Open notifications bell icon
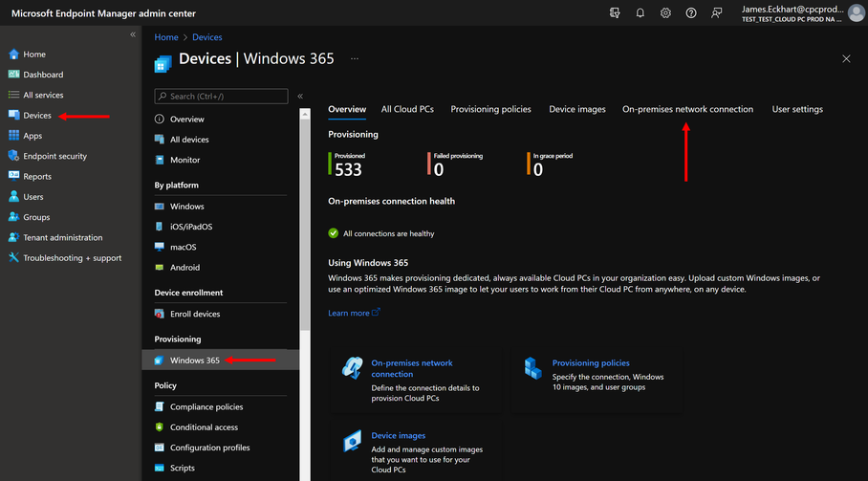Viewport: 868px width, 481px height. click(x=640, y=12)
